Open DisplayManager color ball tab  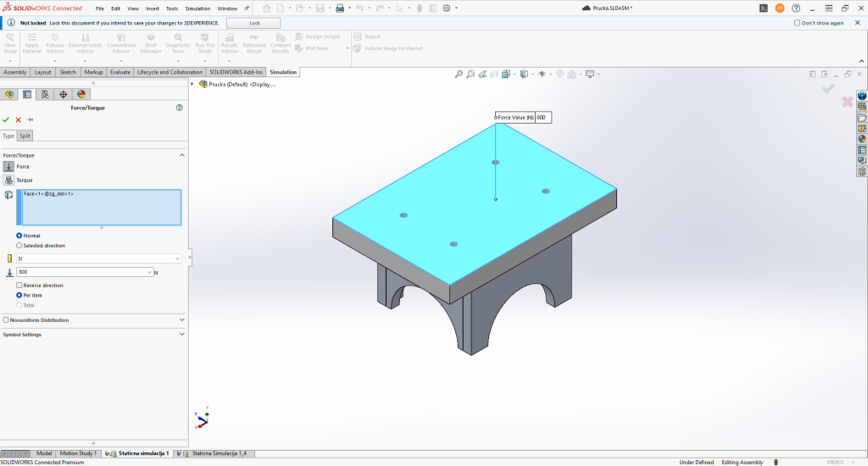point(81,95)
